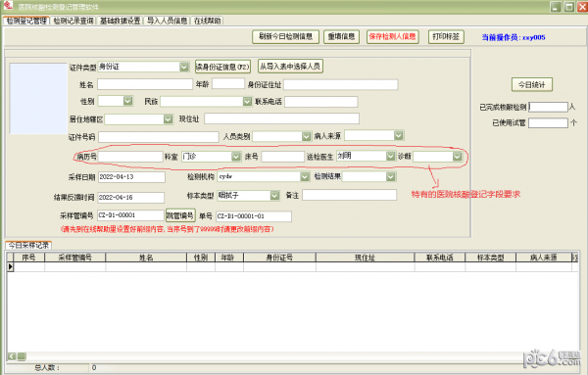Click the 病历号 input field

[130, 157]
